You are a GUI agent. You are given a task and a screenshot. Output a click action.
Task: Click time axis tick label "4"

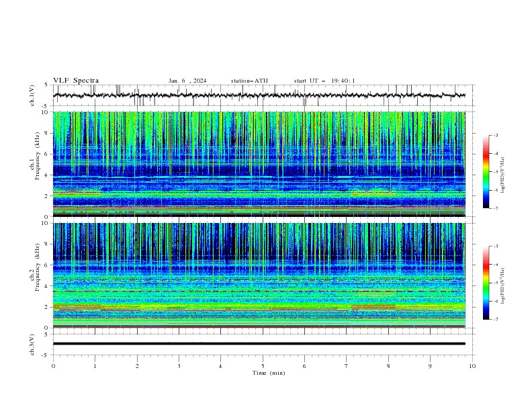[x=220, y=366]
